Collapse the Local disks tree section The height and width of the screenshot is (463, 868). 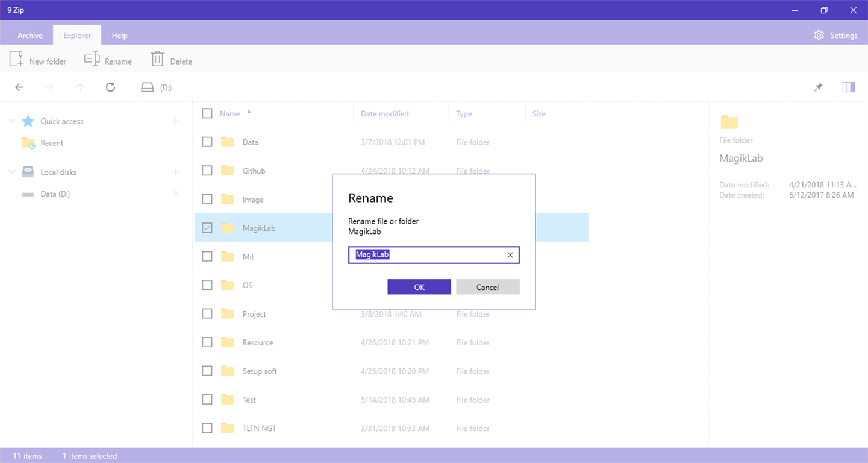coord(12,172)
